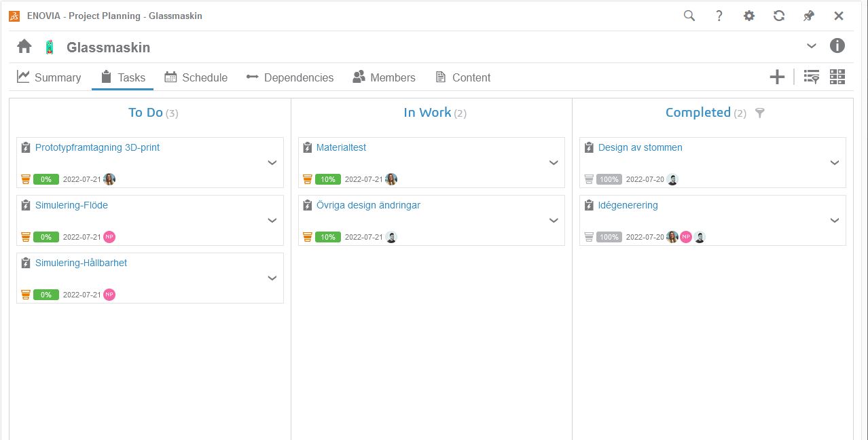Go to home icon beside Glassmaskin

tap(24, 46)
